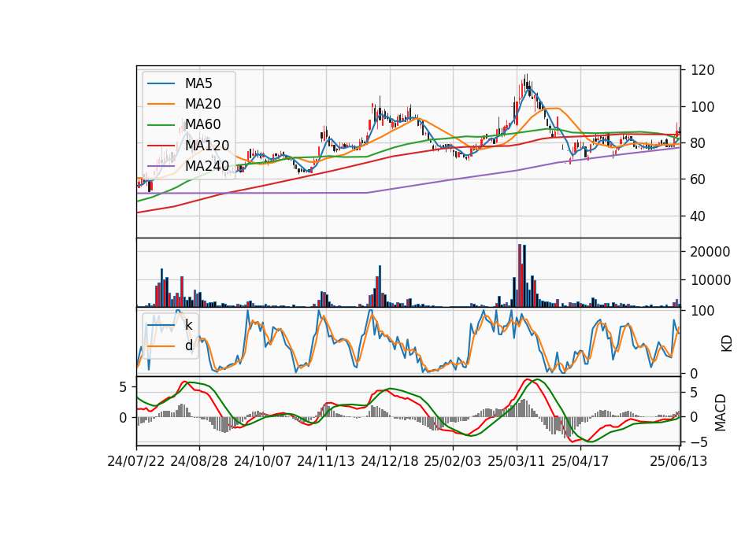Click the MA20 legend label
Viewport: 756px width, 543px height.
click(x=202, y=104)
